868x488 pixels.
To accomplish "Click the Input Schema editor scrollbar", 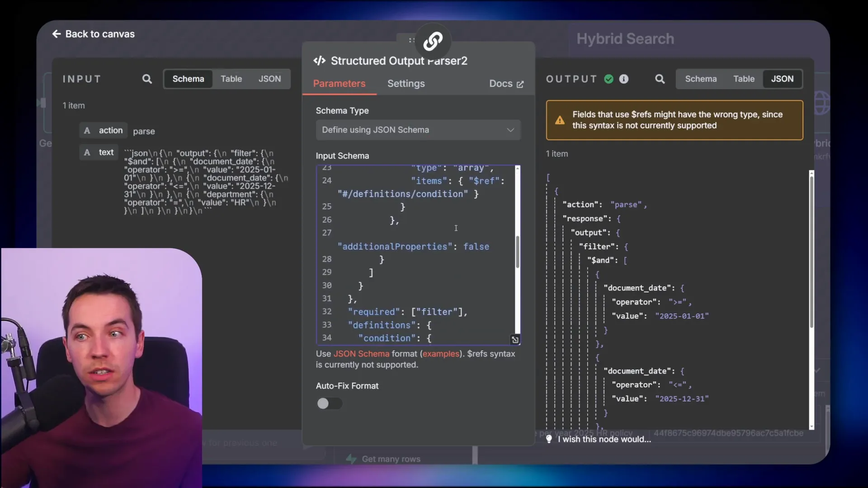I will 518,252.
